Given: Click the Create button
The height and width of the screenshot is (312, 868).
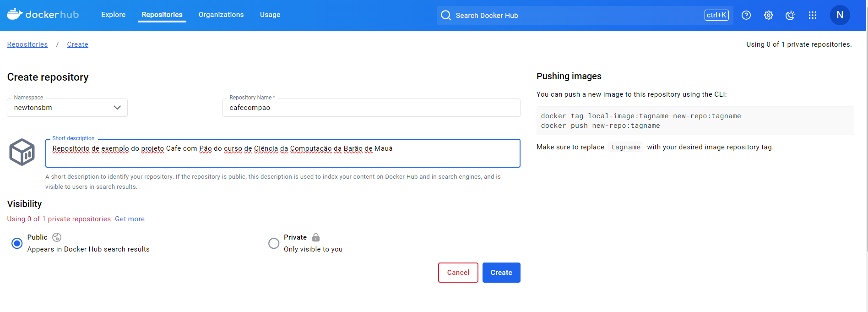Looking at the screenshot, I should click(501, 273).
